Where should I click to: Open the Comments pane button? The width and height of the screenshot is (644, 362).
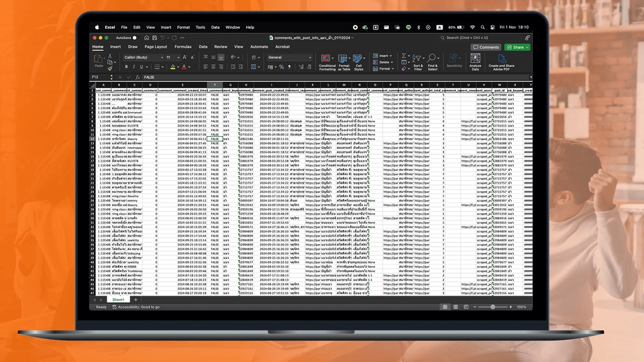coord(486,47)
